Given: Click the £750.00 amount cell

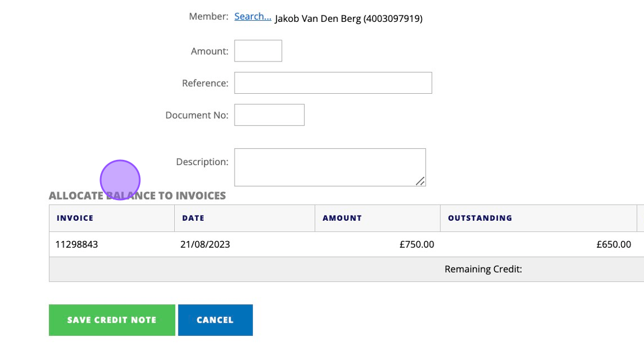Looking at the screenshot, I should pyautogui.click(x=417, y=244).
